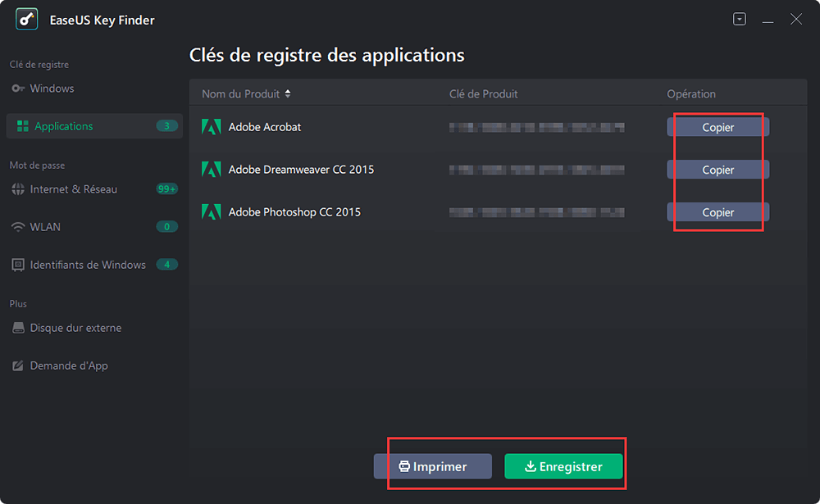Click the globe icon for Internet & Réseau
Image resolution: width=820 pixels, height=504 pixels.
tap(18, 189)
